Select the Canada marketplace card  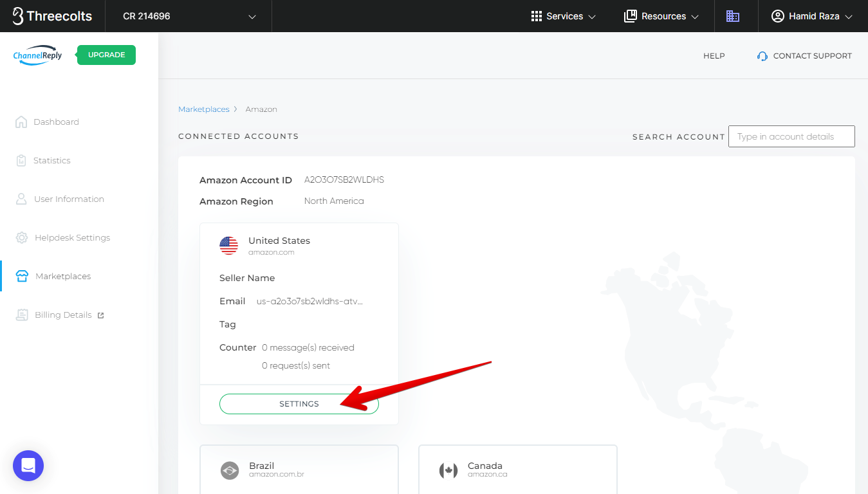(x=518, y=470)
